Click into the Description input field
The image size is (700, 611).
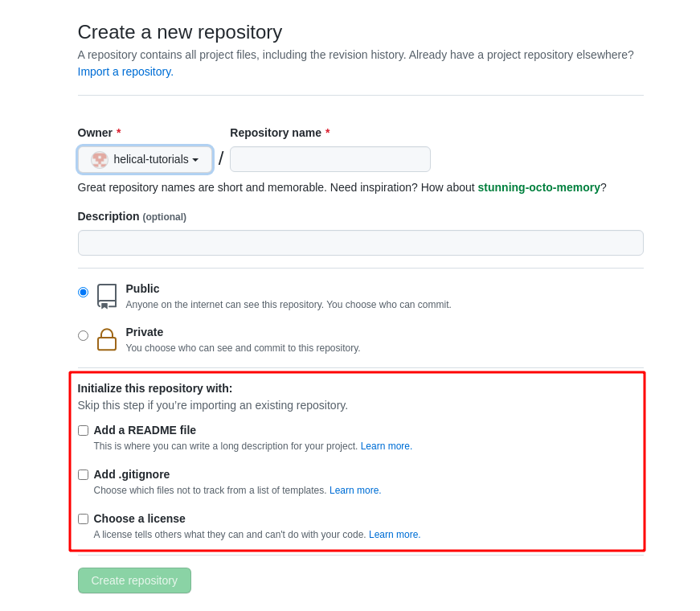coord(360,243)
